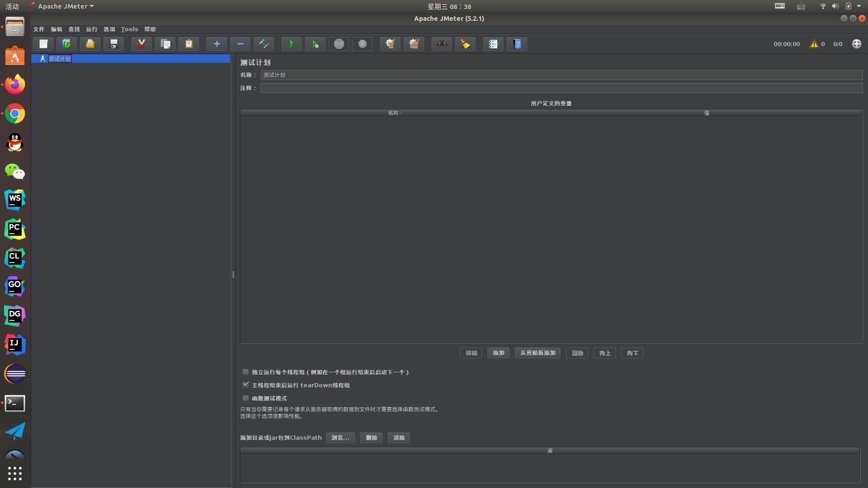Screen dimensions: 868x488
Task: Open the 帮助 menu
Action: point(150,29)
